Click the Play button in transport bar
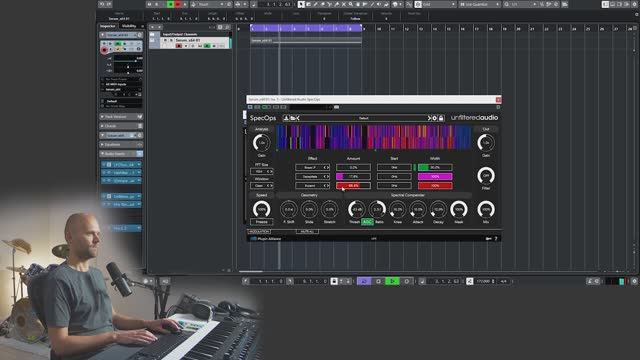The width and height of the screenshot is (640, 360). point(393,281)
